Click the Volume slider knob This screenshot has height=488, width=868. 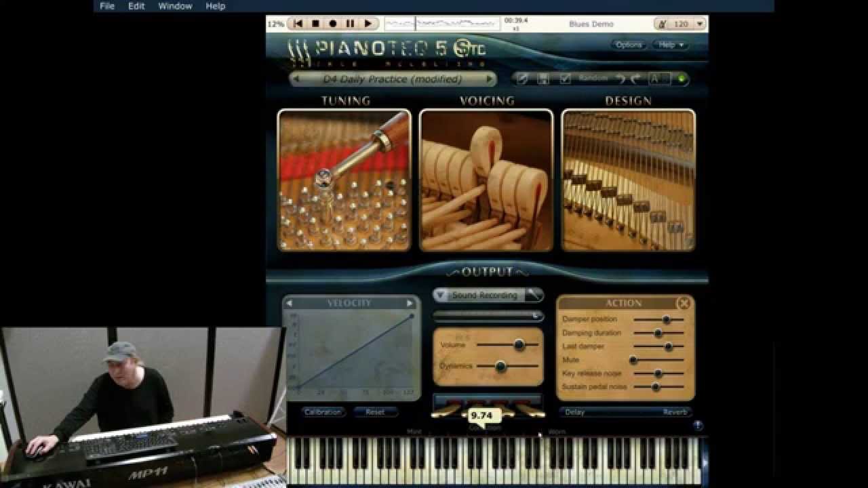point(519,345)
